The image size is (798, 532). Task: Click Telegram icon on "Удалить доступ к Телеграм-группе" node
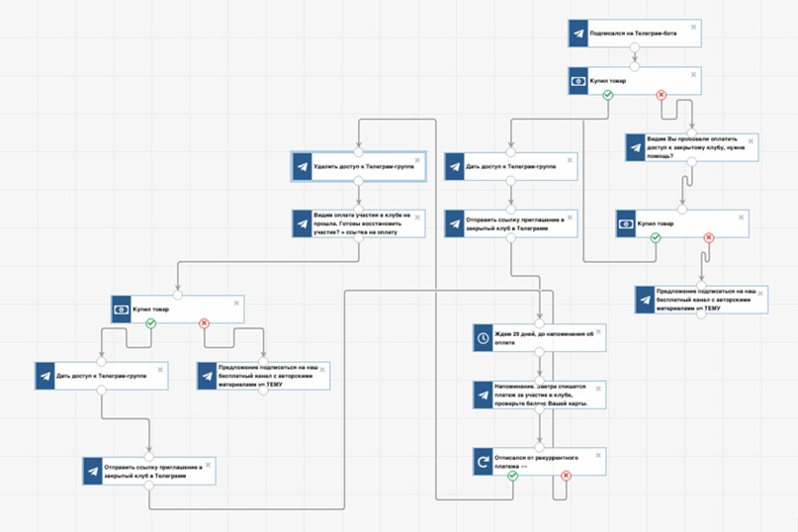(303, 167)
